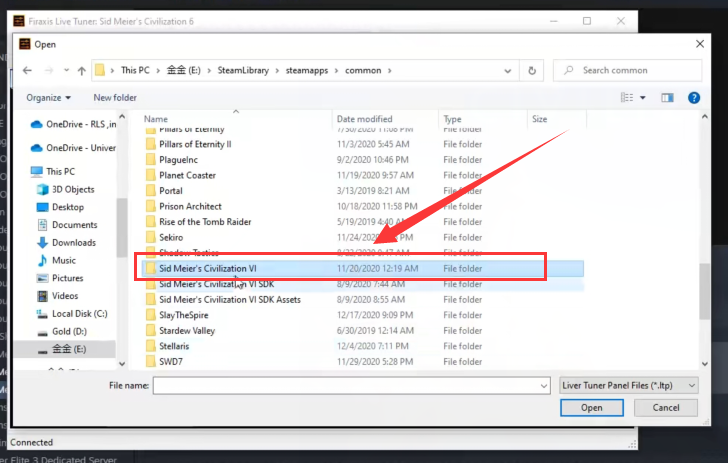Viewport: 728px width, 463px height.
Task: Select Rise of the Tomb Raider folder
Action: (205, 222)
